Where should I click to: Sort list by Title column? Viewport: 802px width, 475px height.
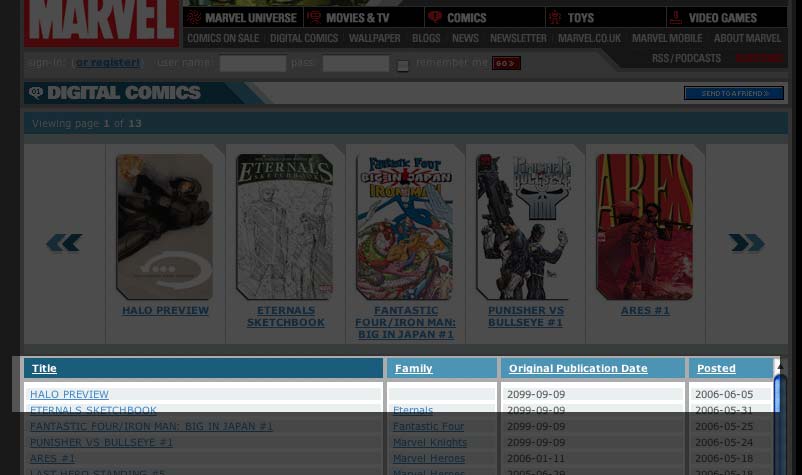coord(44,368)
